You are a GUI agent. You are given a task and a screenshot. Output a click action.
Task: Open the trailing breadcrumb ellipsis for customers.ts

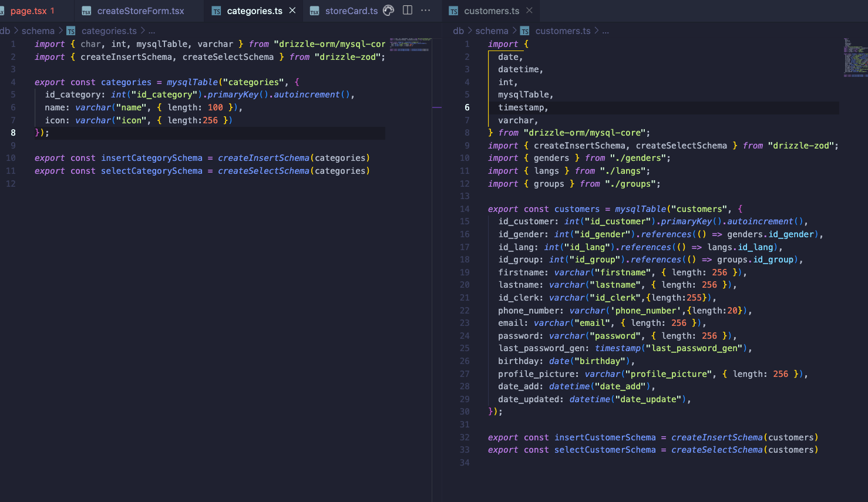[x=605, y=31]
